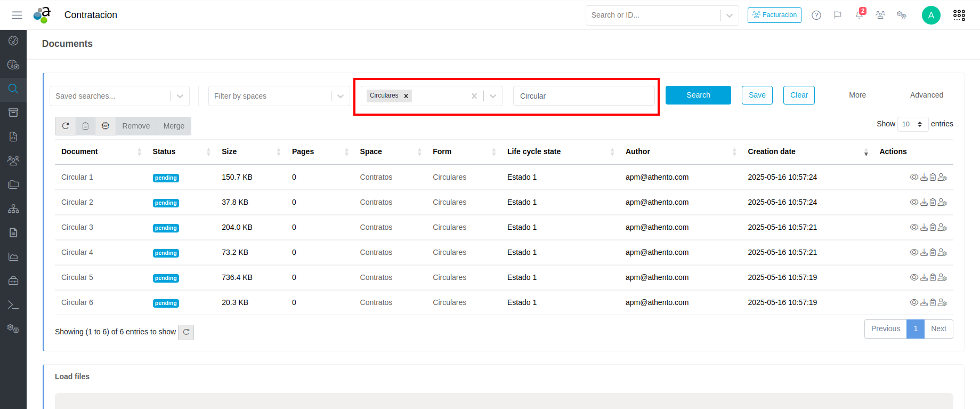The width and height of the screenshot is (980, 409).
Task: Toggle the hamburger sidebar menu
Action: pyautogui.click(x=17, y=15)
